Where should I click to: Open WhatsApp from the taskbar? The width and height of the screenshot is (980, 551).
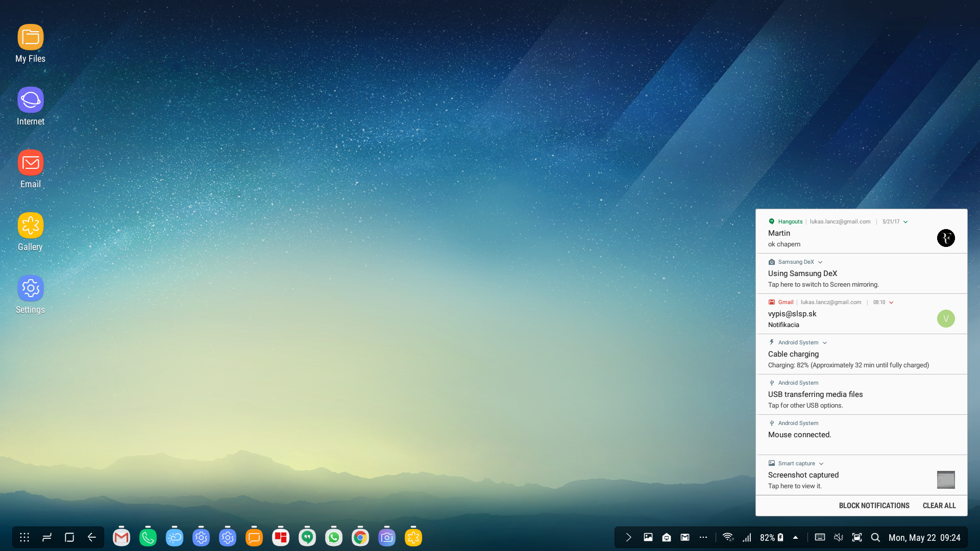pyautogui.click(x=334, y=537)
